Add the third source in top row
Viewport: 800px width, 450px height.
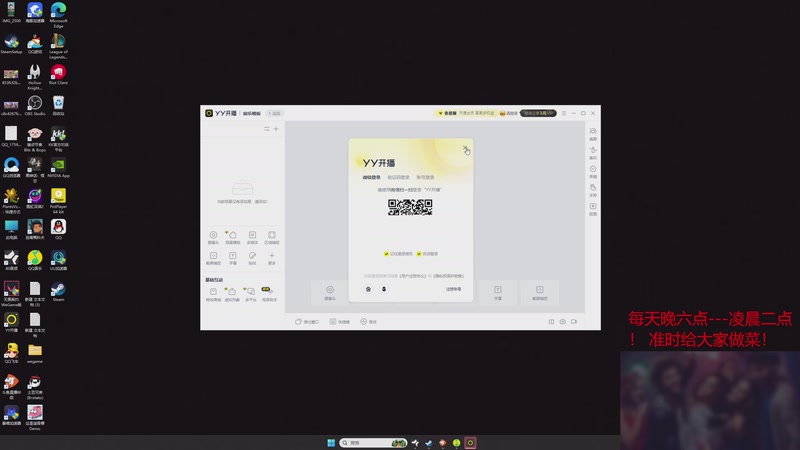pyautogui.click(x=252, y=237)
